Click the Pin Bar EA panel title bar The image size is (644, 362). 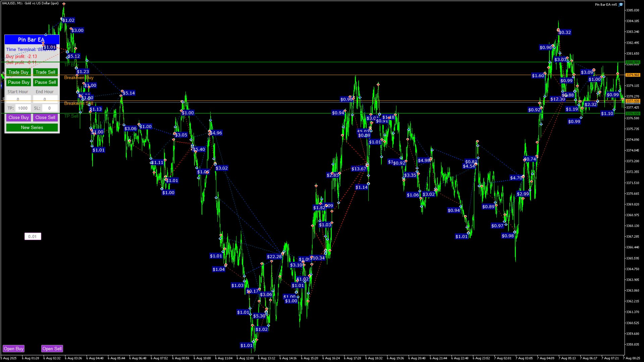(32, 40)
